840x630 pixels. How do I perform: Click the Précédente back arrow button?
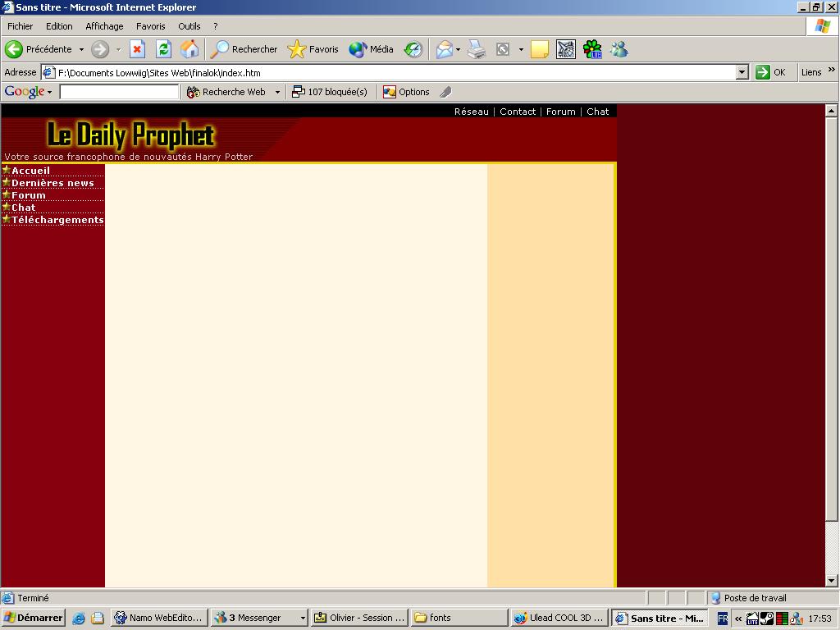pos(38,49)
